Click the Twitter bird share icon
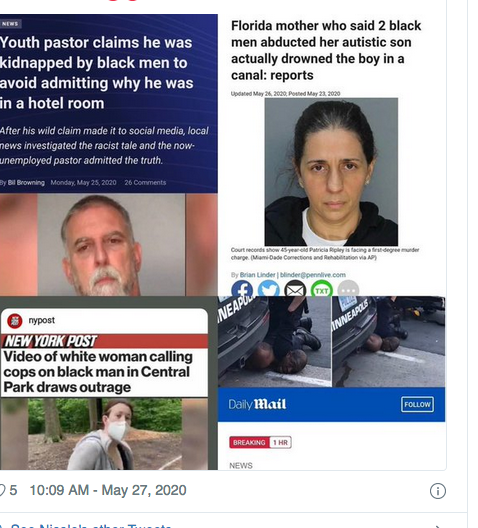The width and height of the screenshot is (478, 528). tap(269, 289)
